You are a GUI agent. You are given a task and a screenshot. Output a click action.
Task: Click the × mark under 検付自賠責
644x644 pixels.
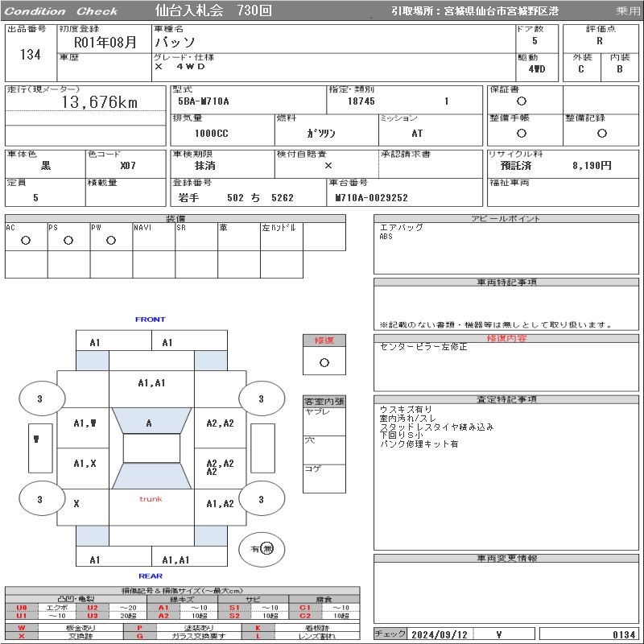click(x=328, y=166)
